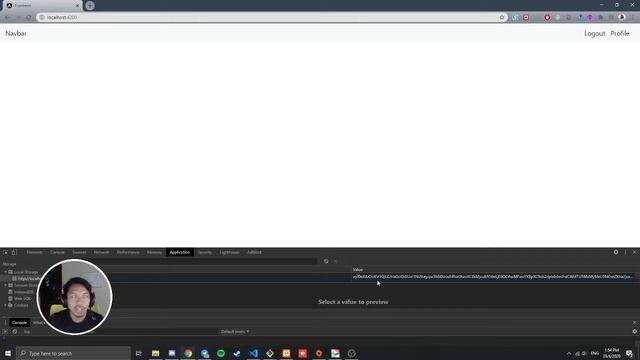Viewport: 640px width, 360px height.
Task: Reload the page with the refresh icon
Action: pos(29,17)
